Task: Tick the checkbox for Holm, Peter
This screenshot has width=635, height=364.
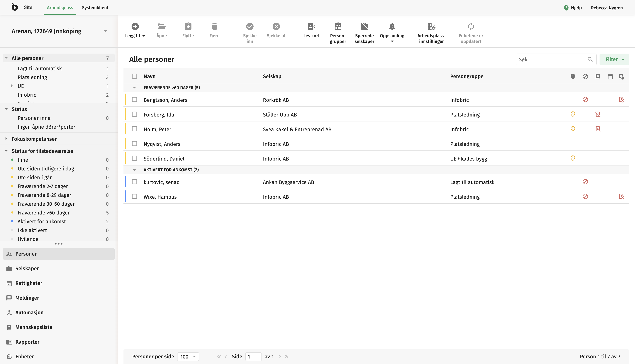Action: [x=134, y=129]
